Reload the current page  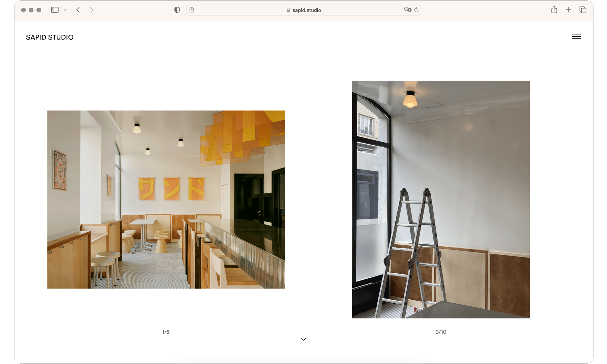[416, 10]
